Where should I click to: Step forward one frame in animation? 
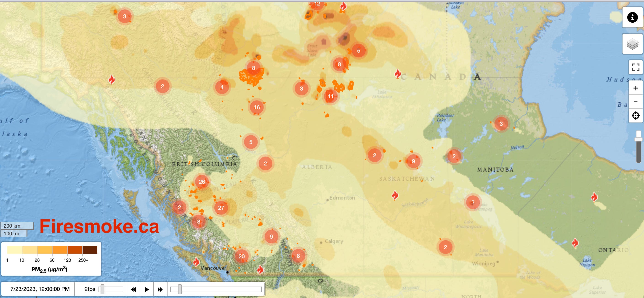coord(160,289)
